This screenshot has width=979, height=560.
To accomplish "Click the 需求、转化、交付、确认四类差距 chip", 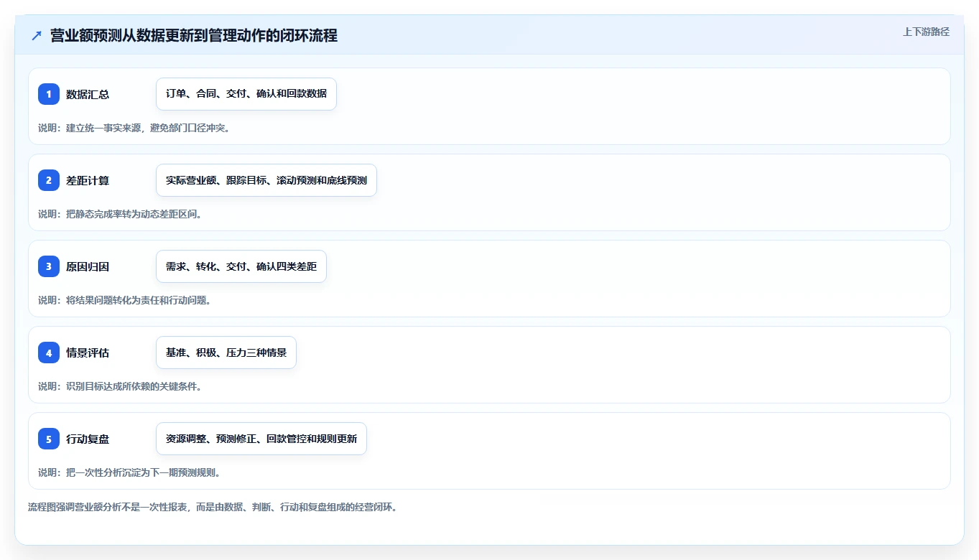I will (241, 266).
